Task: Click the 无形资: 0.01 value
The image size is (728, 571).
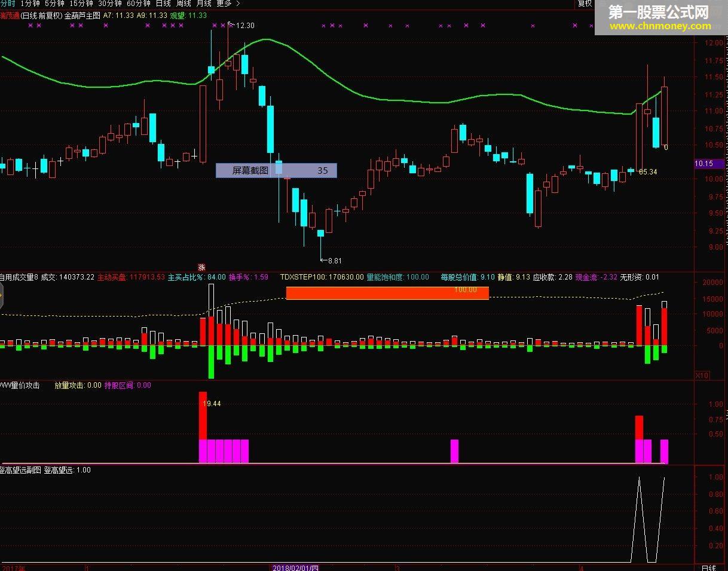Action: 640,277
